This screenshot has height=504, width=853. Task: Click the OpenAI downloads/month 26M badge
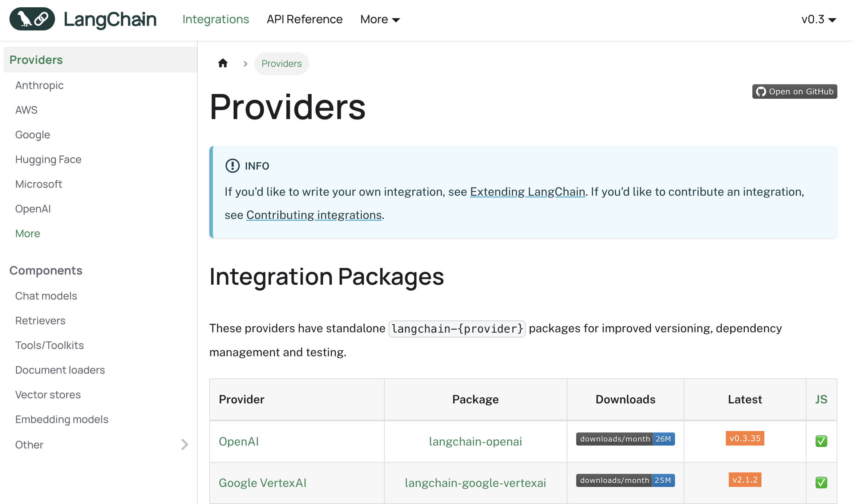coord(625,439)
